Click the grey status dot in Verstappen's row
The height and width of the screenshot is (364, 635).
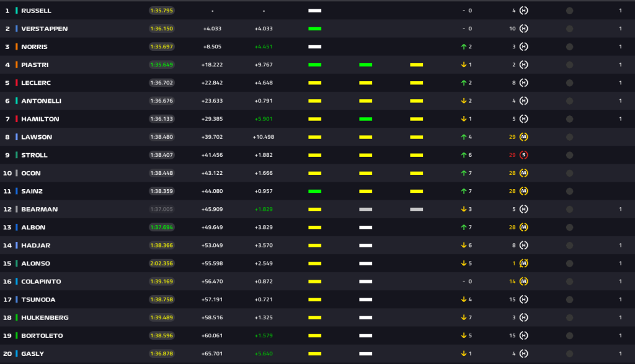point(569,29)
